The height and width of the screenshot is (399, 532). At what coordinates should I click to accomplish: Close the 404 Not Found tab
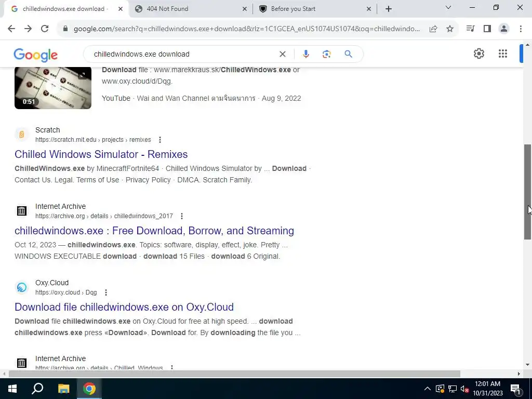(x=245, y=9)
